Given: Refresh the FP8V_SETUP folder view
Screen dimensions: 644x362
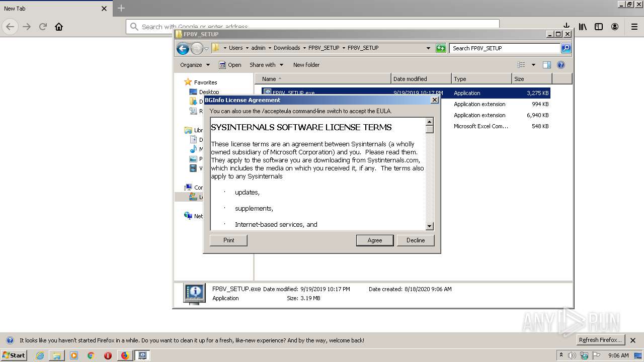Looking at the screenshot, I should coord(441,48).
